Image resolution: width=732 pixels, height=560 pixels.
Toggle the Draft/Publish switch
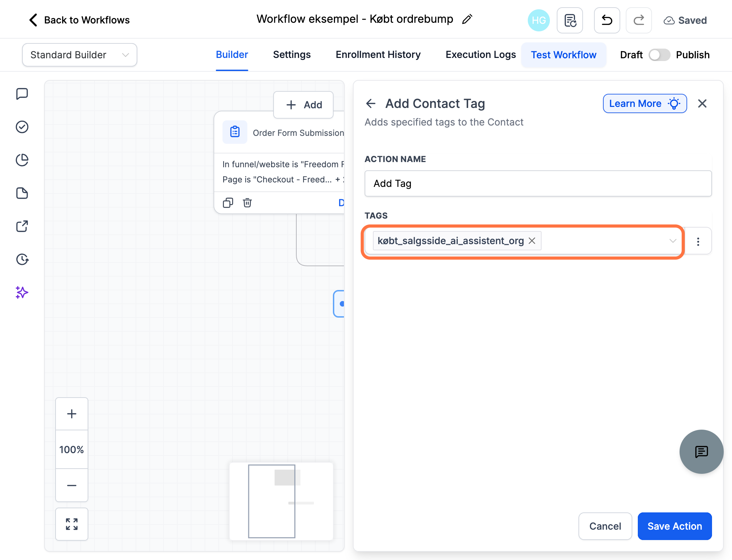point(659,55)
